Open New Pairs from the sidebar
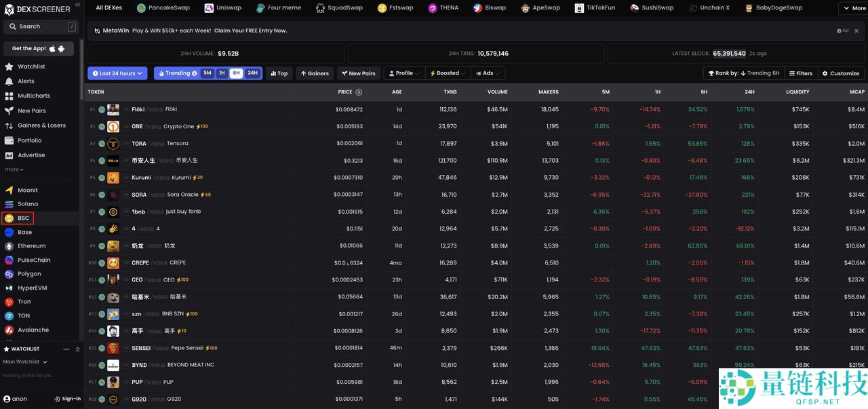 tap(33, 111)
